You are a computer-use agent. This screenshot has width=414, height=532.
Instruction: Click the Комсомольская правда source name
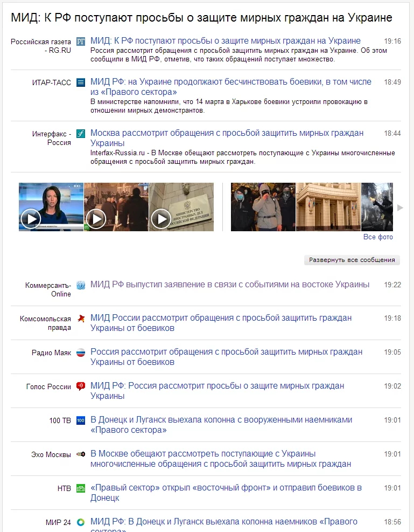coord(45,323)
